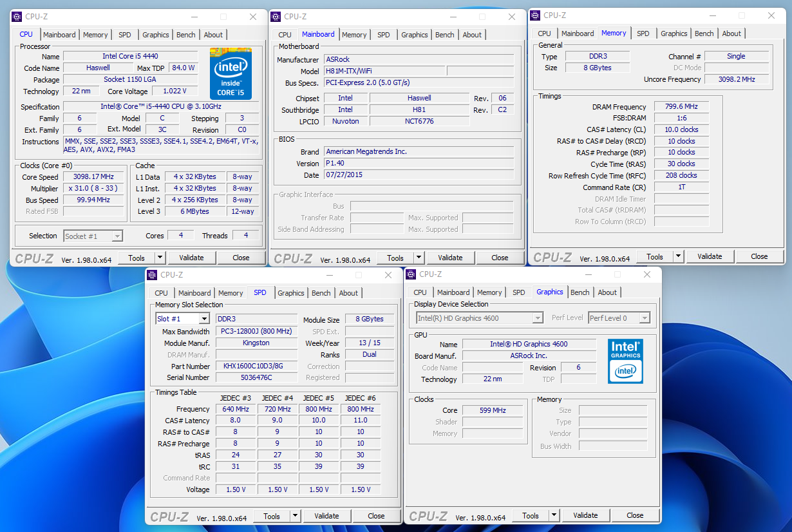Image resolution: width=792 pixels, height=532 pixels.
Task: Open the About tab in SPD window
Action: [x=348, y=293]
